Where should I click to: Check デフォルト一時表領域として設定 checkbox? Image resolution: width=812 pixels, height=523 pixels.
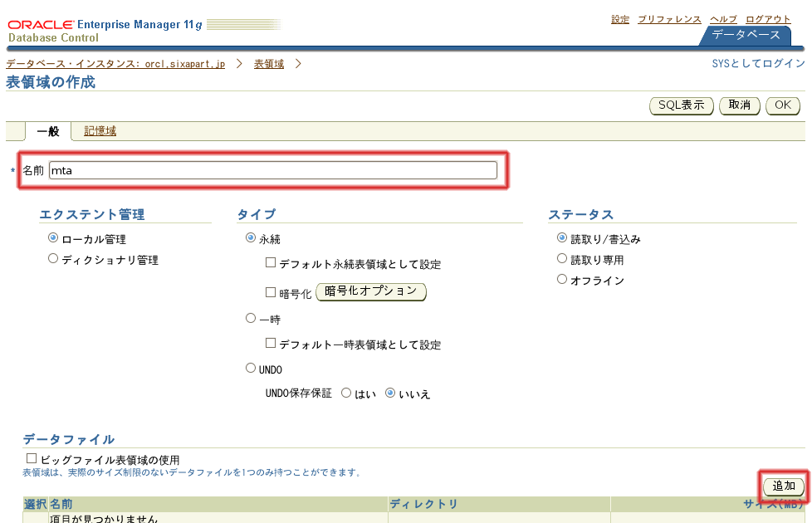click(x=271, y=343)
